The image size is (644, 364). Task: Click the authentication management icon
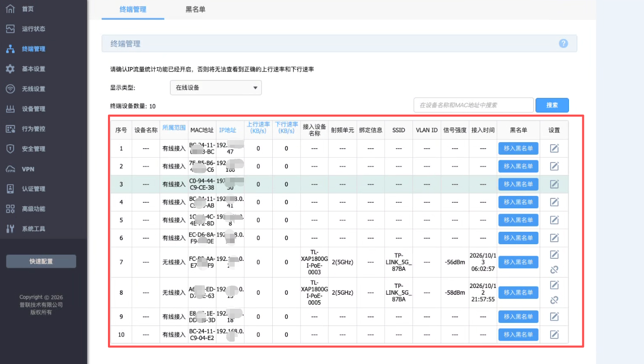[10, 189]
